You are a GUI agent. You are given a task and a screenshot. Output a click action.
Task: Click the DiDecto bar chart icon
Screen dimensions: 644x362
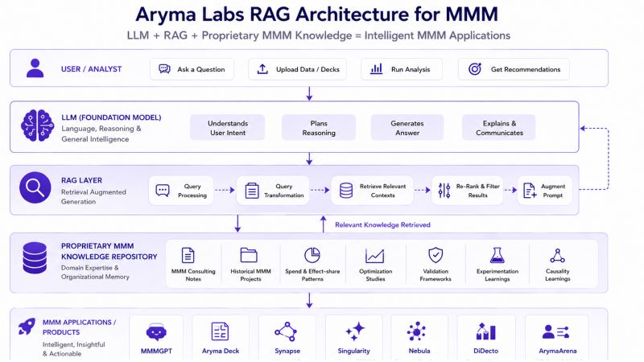486,331
